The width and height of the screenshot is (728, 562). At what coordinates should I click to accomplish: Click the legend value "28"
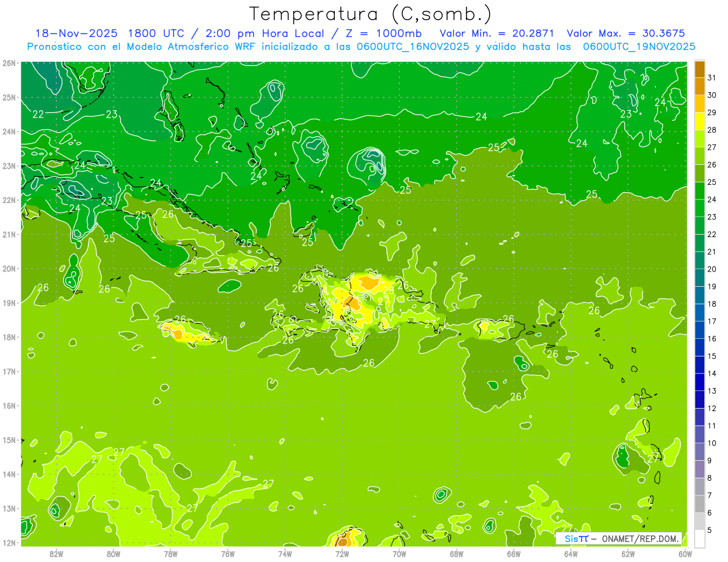[x=712, y=130]
